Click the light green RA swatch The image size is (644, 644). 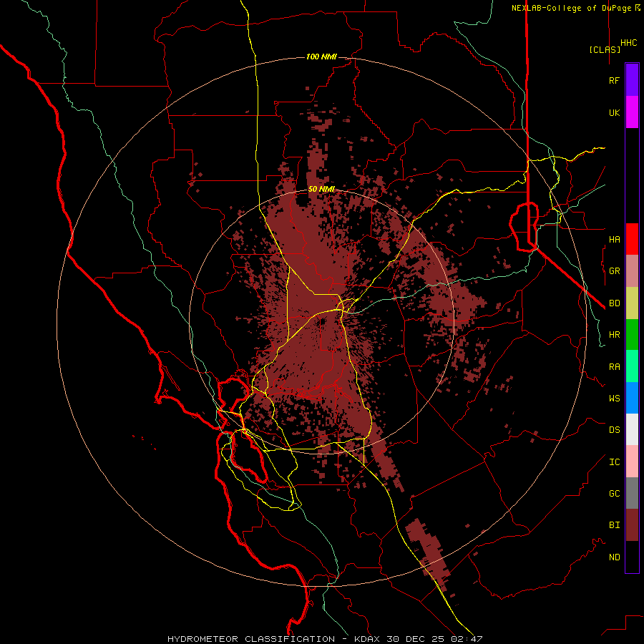click(632, 366)
